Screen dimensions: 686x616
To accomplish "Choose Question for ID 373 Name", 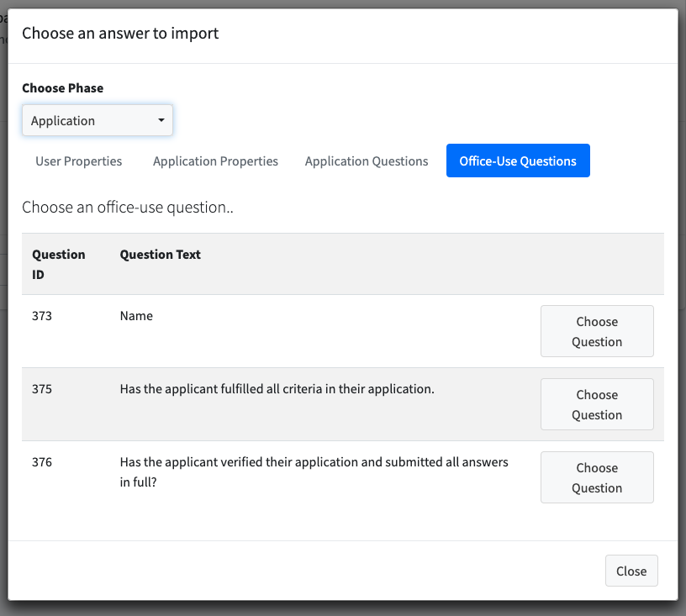I will [597, 331].
